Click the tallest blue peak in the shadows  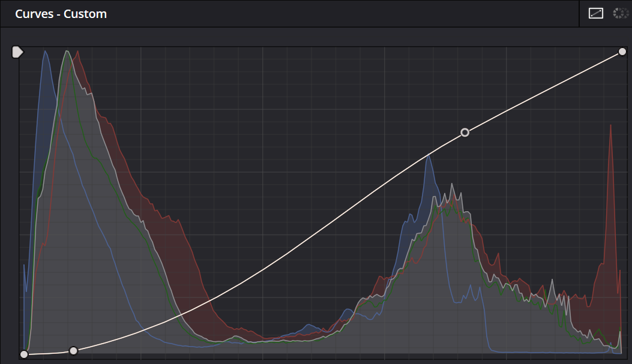point(44,53)
